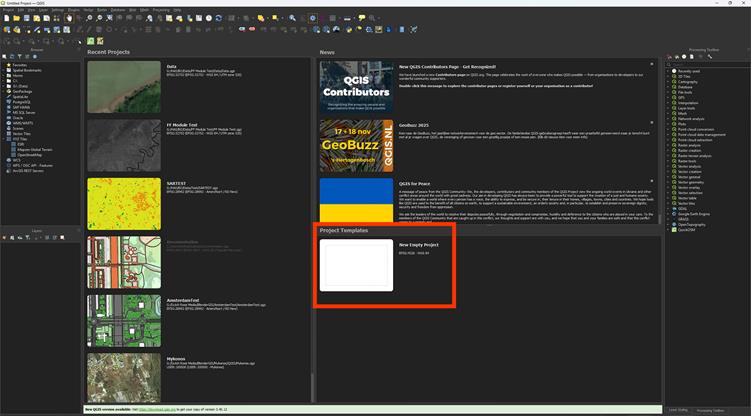This screenshot has width=751, height=416.
Task: Select the Pan Map hand tool
Action: [69, 18]
